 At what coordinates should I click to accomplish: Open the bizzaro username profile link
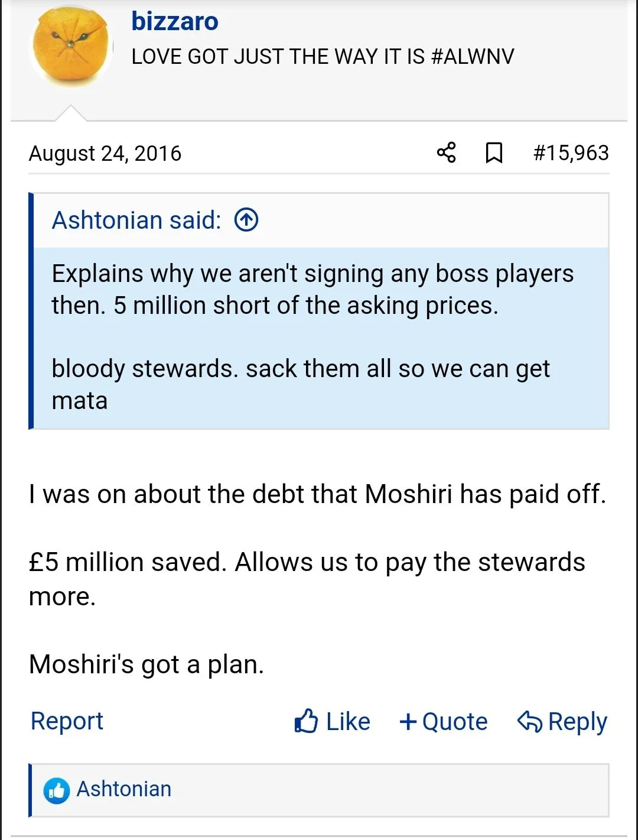click(175, 21)
